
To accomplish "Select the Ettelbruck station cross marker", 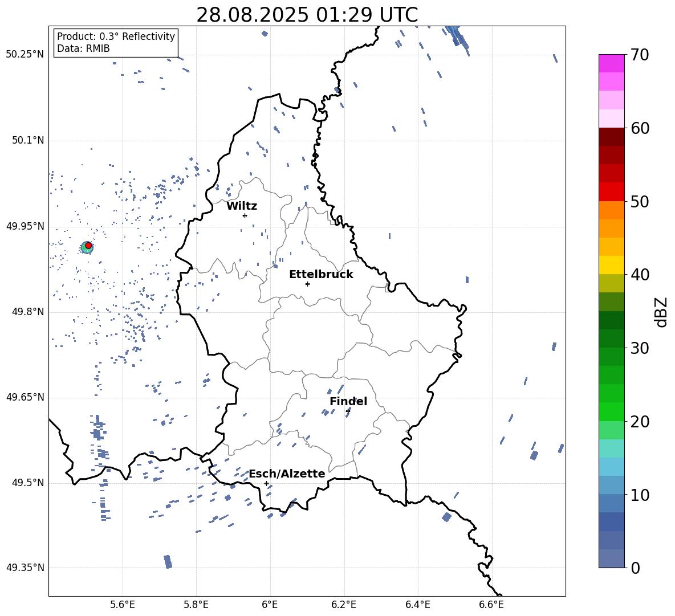I will coord(307,284).
